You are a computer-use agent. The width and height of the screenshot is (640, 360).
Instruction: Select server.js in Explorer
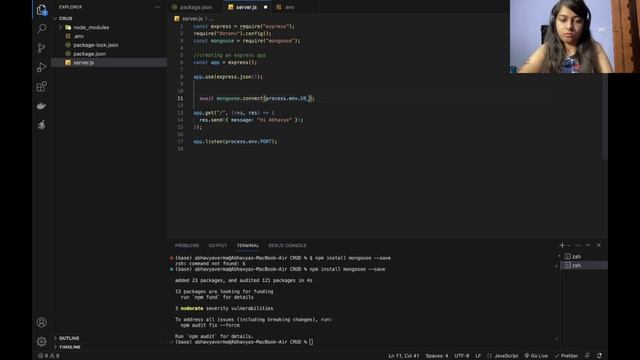109,62
